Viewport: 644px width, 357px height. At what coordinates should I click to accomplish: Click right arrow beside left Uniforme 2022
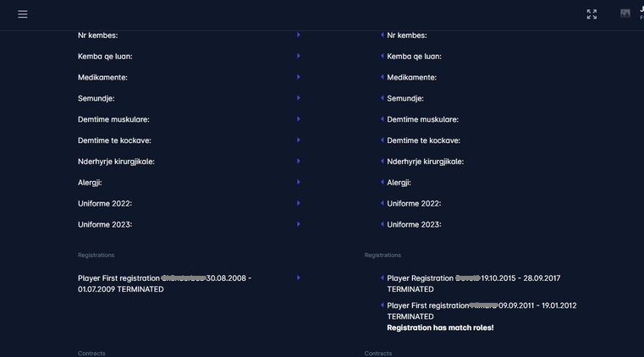[x=299, y=203]
